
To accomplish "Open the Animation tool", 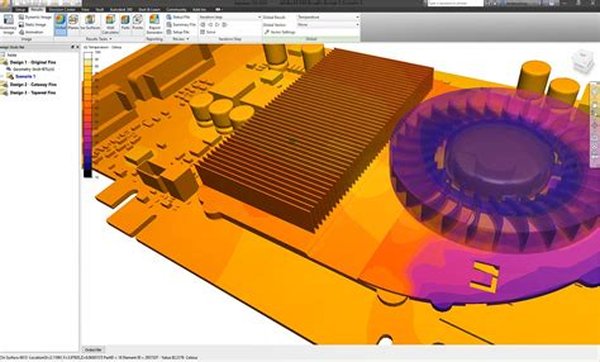I will [x=31, y=32].
